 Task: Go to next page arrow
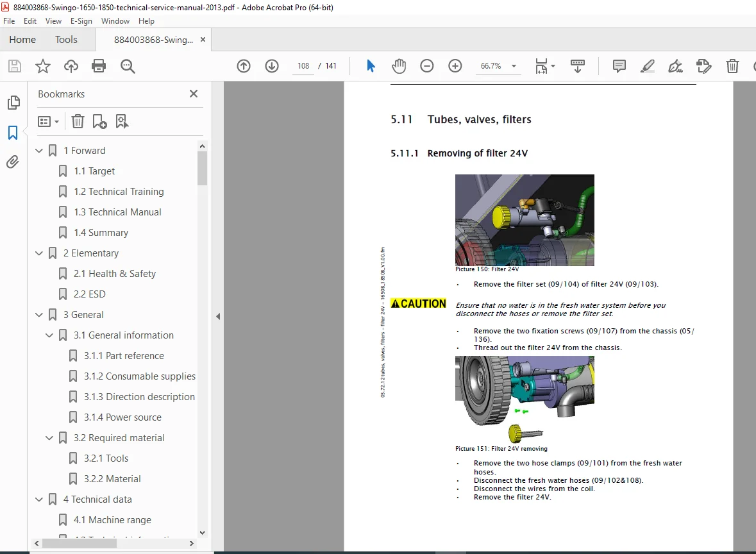[272, 66]
